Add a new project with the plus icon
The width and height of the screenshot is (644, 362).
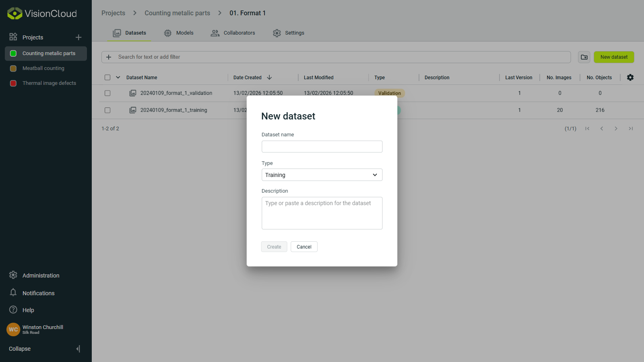coord(78,37)
